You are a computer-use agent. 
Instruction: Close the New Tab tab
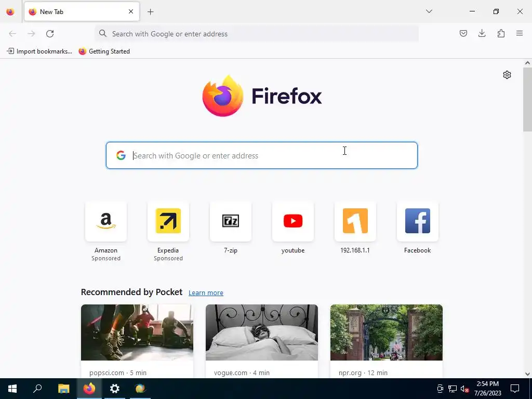click(x=130, y=11)
